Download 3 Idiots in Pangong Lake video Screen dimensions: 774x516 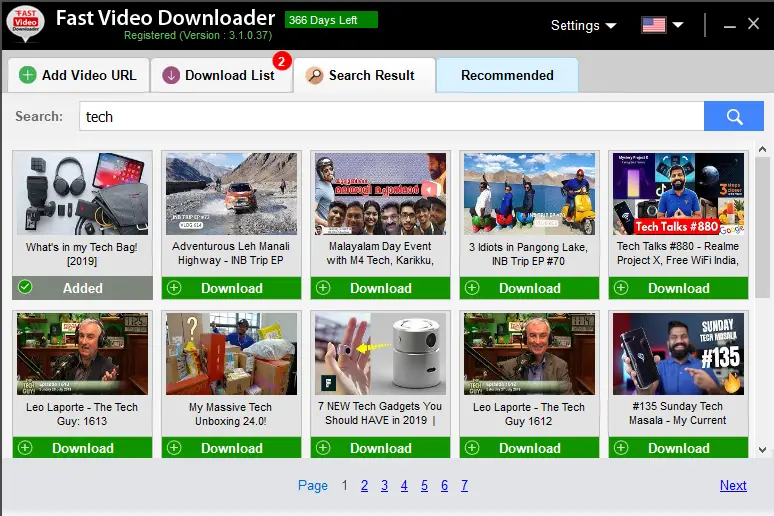click(x=530, y=288)
